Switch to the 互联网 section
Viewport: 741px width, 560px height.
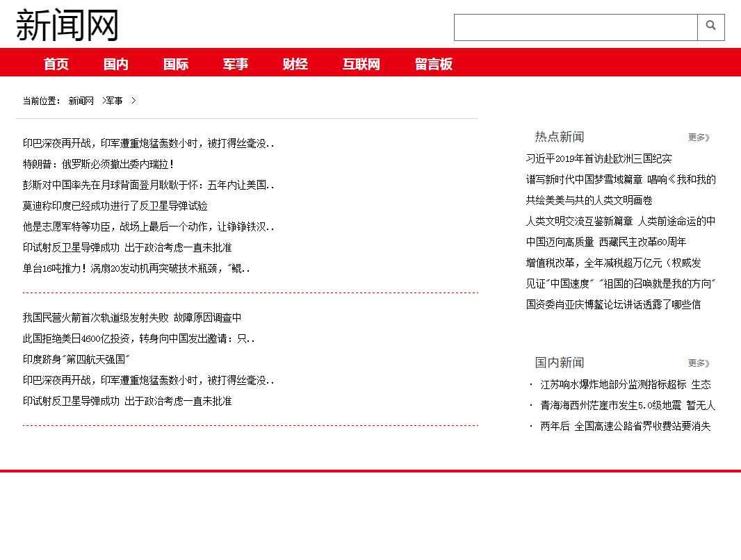pyautogui.click(x=361, y=64)
